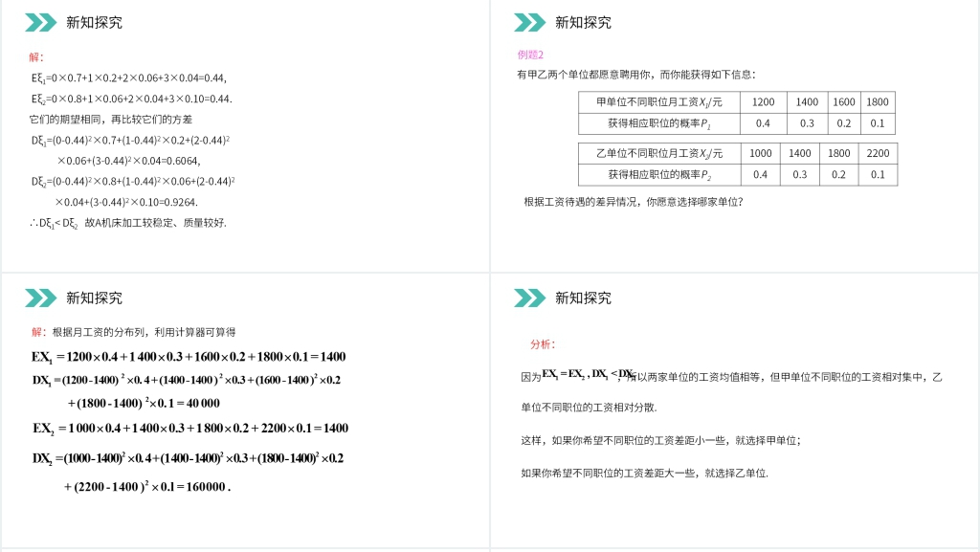This screenshot has height=552, width=980.
Task: Click the sentence ending 就选择甲单位
Action: click(660, 441)
